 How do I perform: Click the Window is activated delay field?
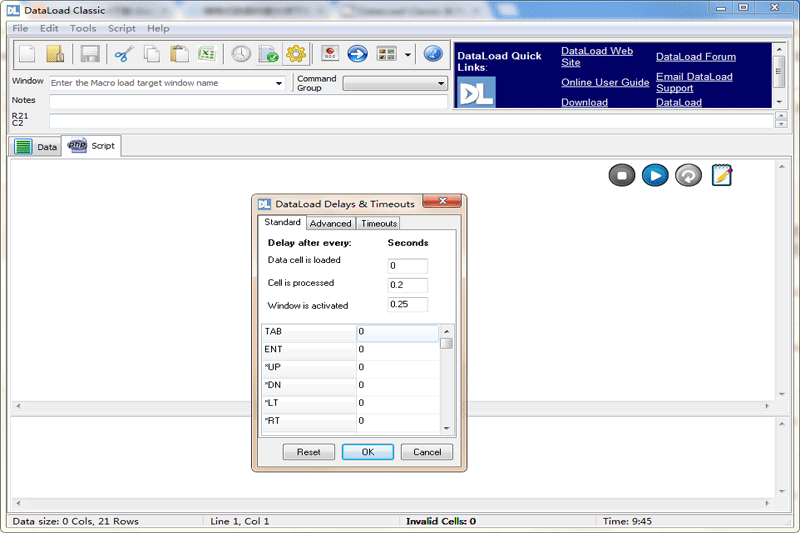tap(407, 304)
